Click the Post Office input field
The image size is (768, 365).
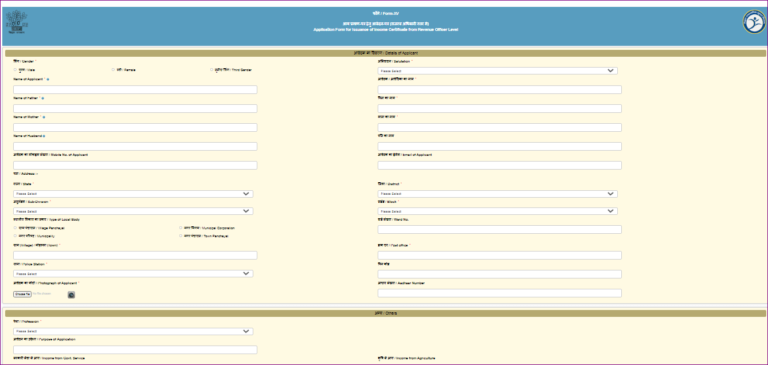(x=500, y=255)
